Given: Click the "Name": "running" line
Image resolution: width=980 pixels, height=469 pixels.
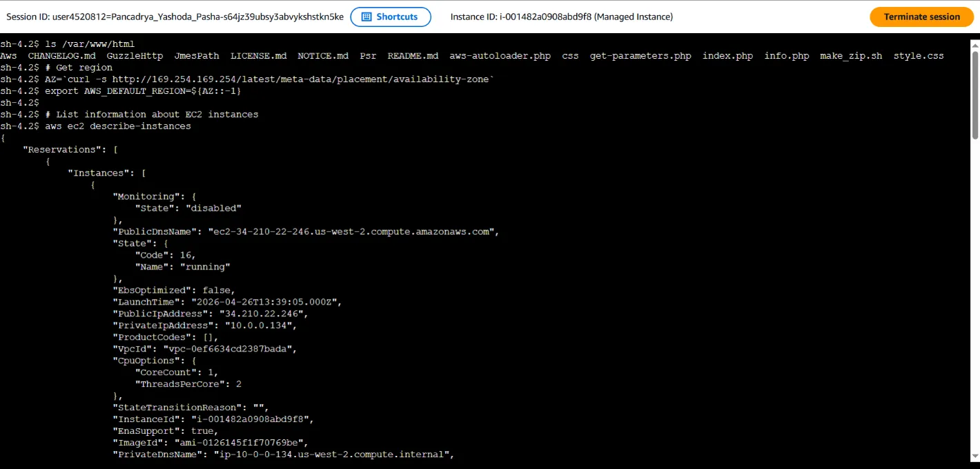Looking at the screenshot, I should (x=183, y=267).
